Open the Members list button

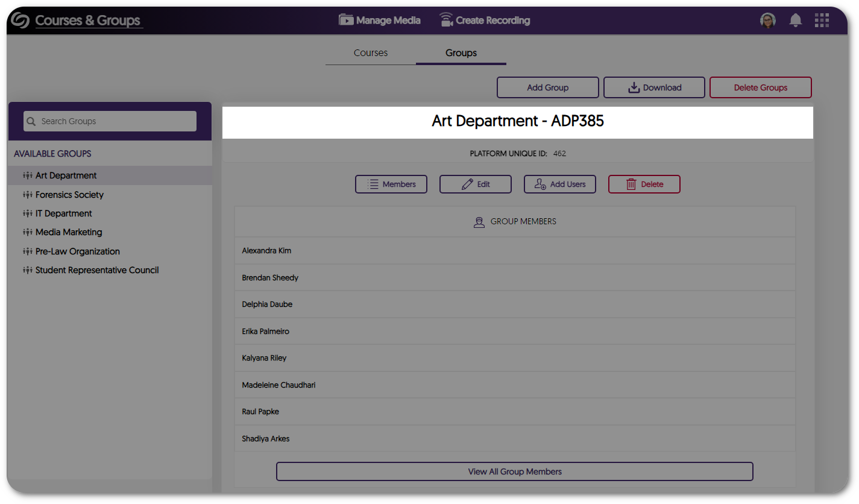point(391,184)
